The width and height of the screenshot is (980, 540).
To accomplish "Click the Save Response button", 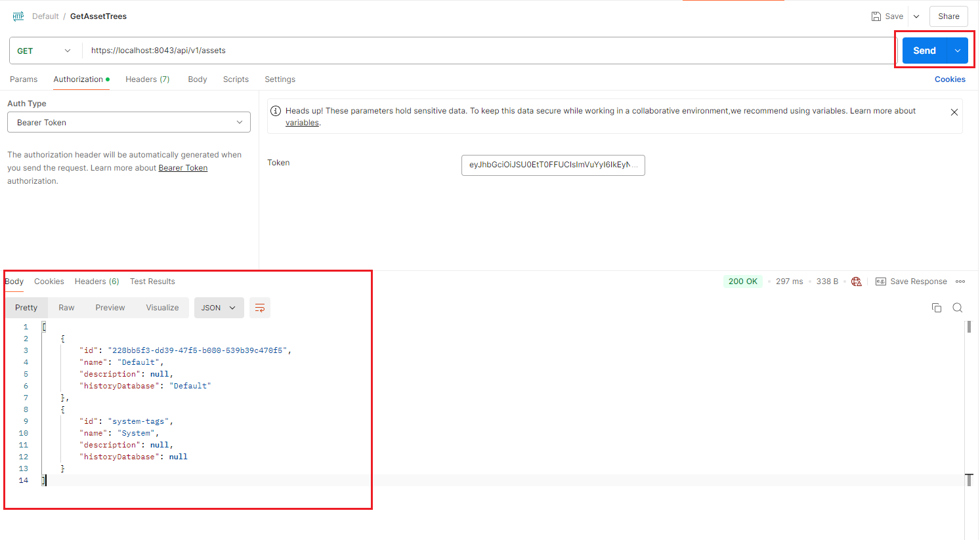I will [911, 281].
